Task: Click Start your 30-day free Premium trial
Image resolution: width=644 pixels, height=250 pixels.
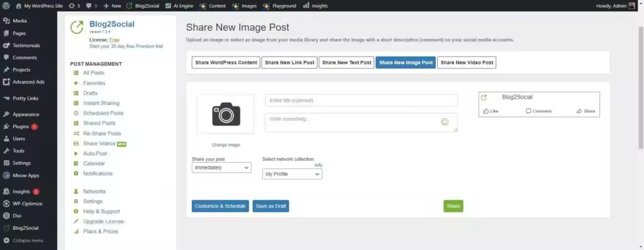Action: point(126,46)
